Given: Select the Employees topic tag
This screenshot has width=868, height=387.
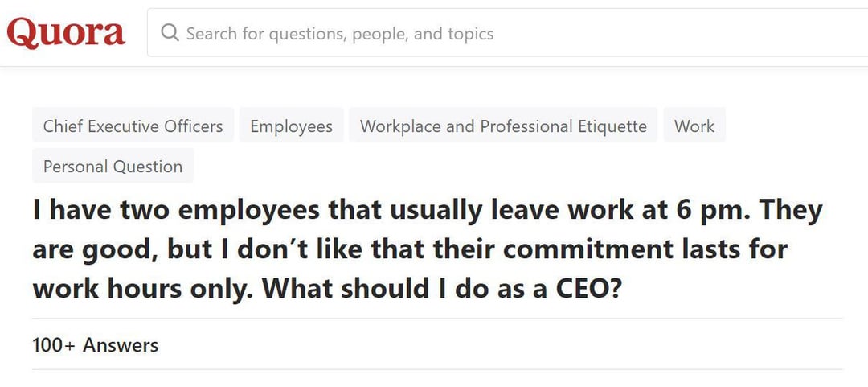Looking at the screenshot, I should (x=291, y=126).
